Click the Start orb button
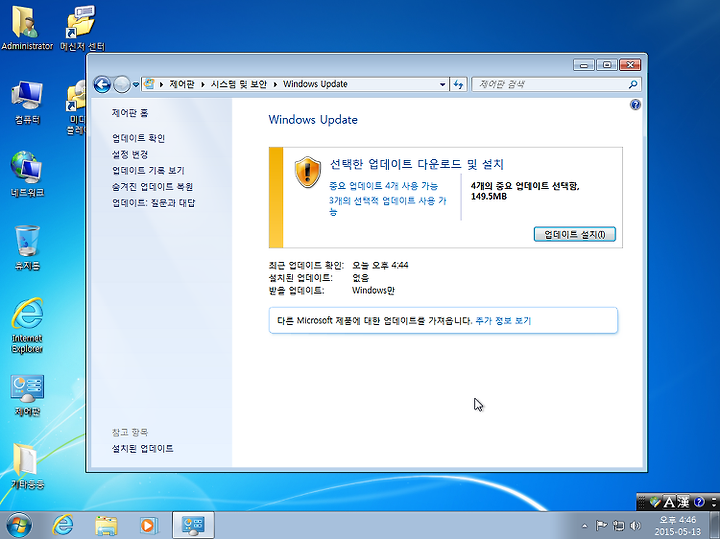The height and width of the screenshot is (539, 720). pos(19,525)
